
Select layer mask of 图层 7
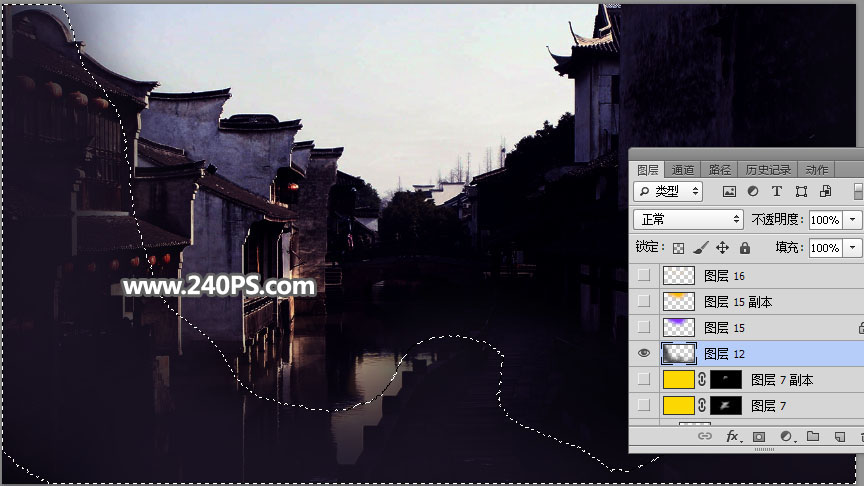(x=726, y=405)
